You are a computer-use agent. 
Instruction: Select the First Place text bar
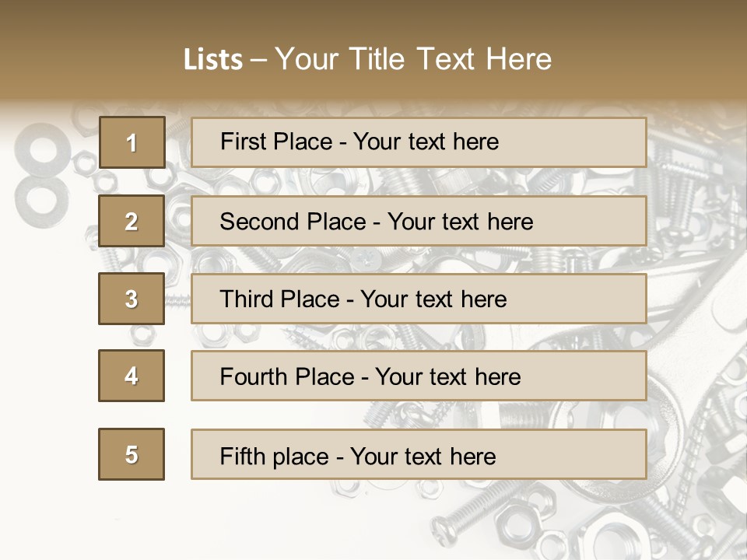click(x=419, y=142)
